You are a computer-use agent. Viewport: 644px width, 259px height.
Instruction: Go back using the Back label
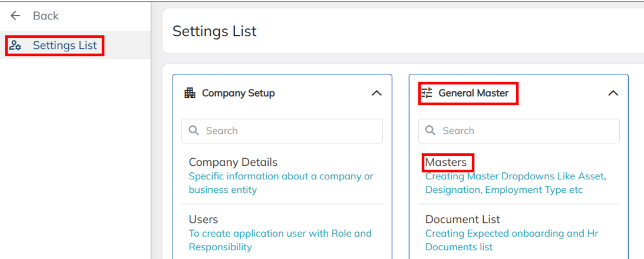(x=45, y=16)
